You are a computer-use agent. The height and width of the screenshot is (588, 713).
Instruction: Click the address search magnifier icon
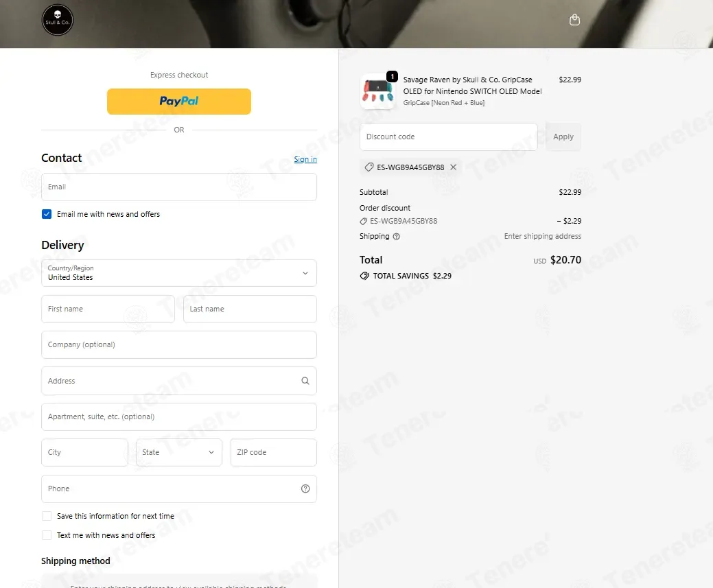pos(305,381)
